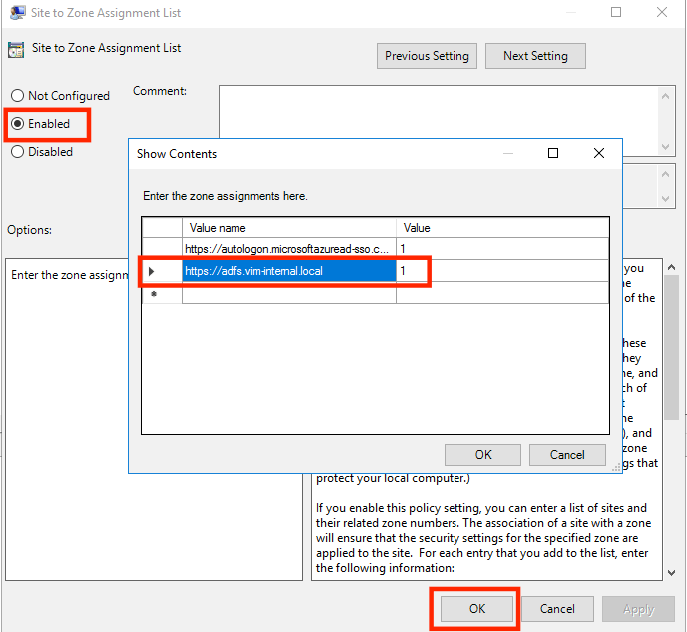Click the Previous Setting button
Image resolution: width=687 pixels, height=632 pixels.
(427, 56)
